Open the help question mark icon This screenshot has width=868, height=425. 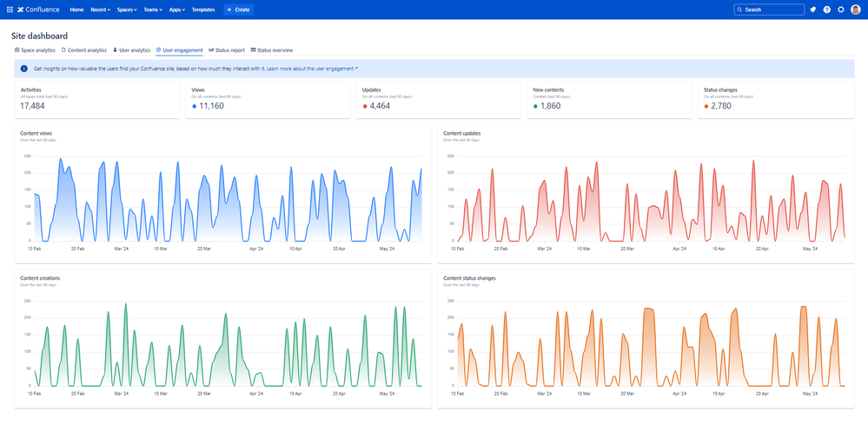pyautogui.click(x=826, y=10)
